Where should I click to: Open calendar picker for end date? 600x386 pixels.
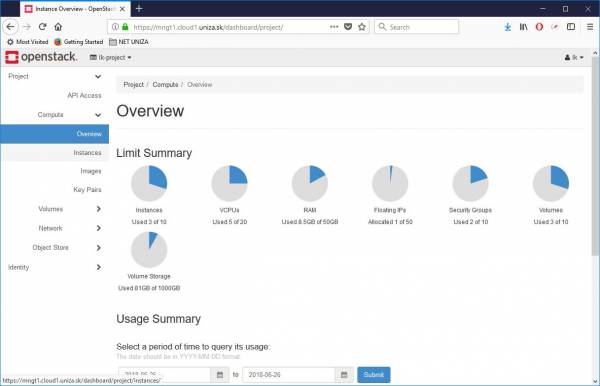pos(344,375)
